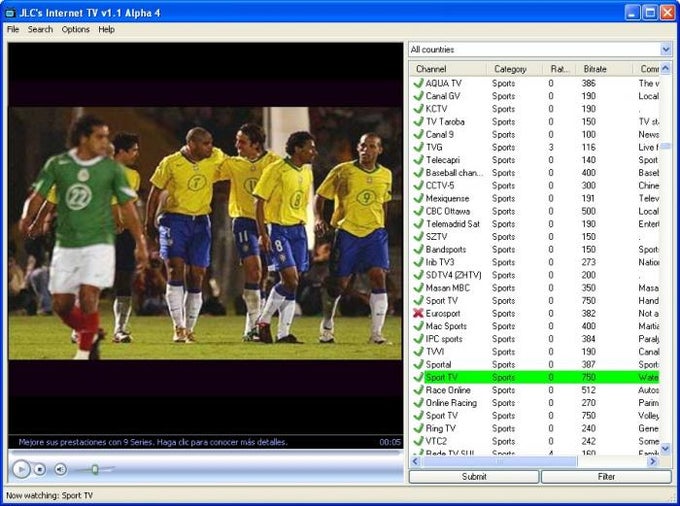680x506 pixels.
Task: Click green check icon beside AQUA TV
Action: pos(418,83)
